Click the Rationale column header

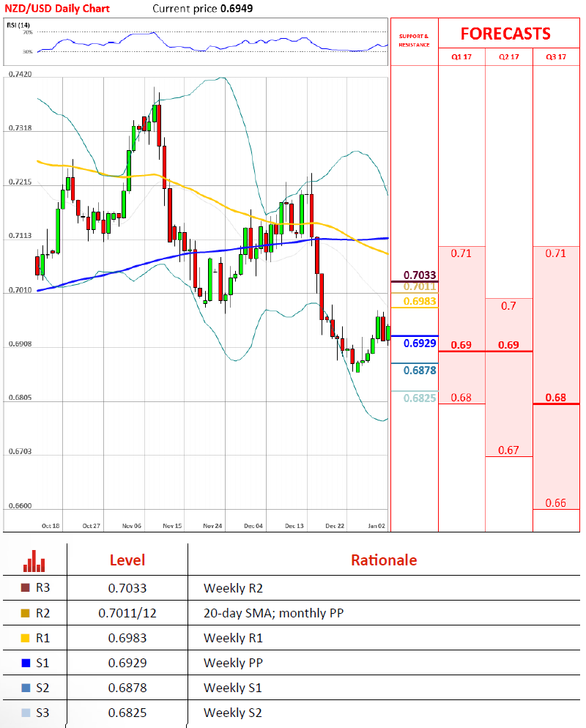click(x=384, y=560)
